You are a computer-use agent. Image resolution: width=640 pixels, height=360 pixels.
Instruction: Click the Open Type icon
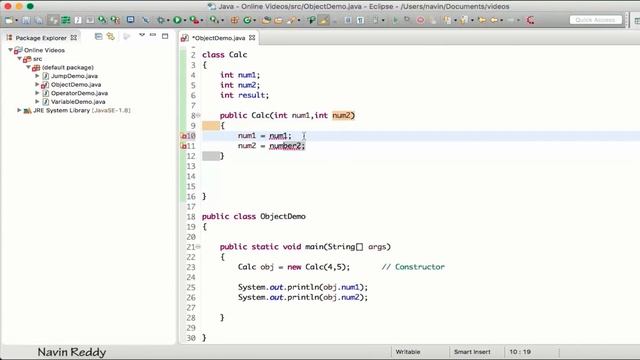click(266, 20)
